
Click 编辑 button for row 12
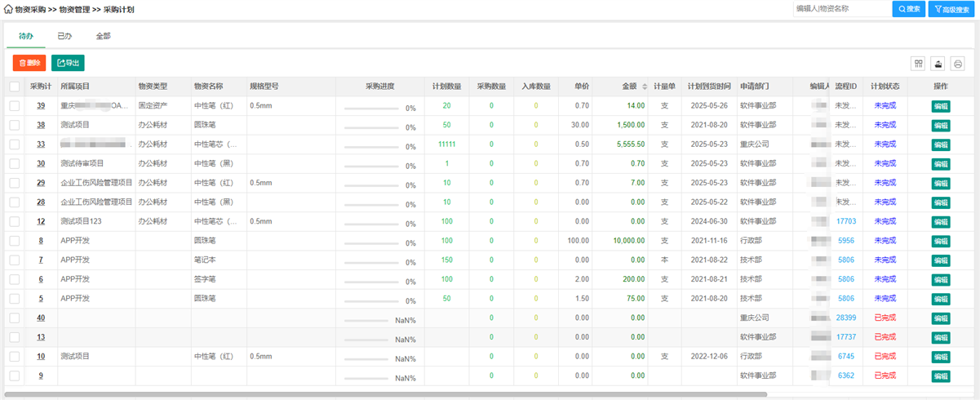click(941, 221)
